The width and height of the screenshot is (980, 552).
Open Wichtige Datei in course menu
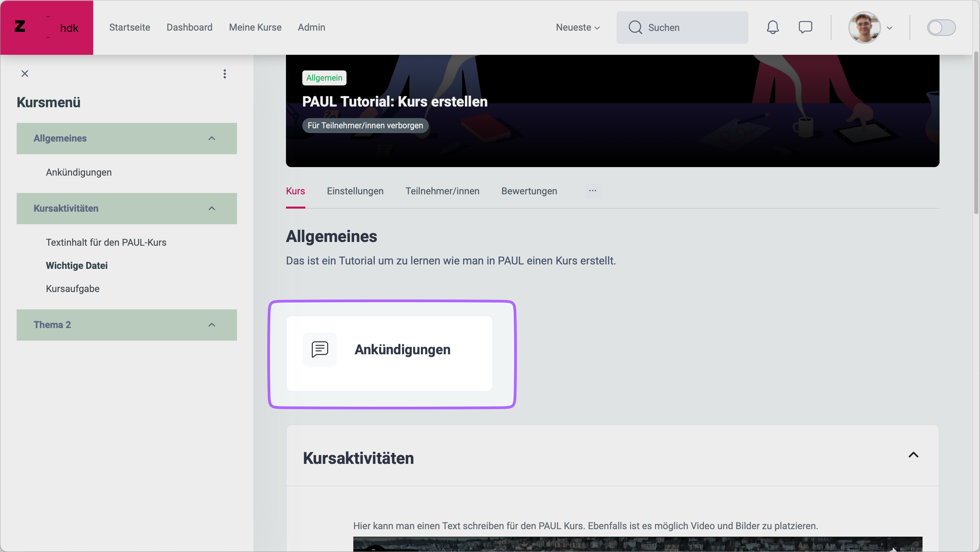(x=77, y=265)
